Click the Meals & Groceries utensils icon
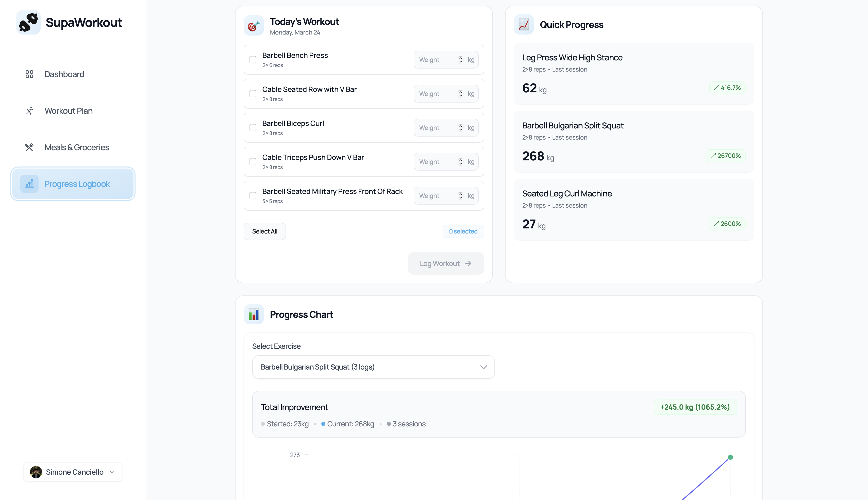 (x=29, y=147)
